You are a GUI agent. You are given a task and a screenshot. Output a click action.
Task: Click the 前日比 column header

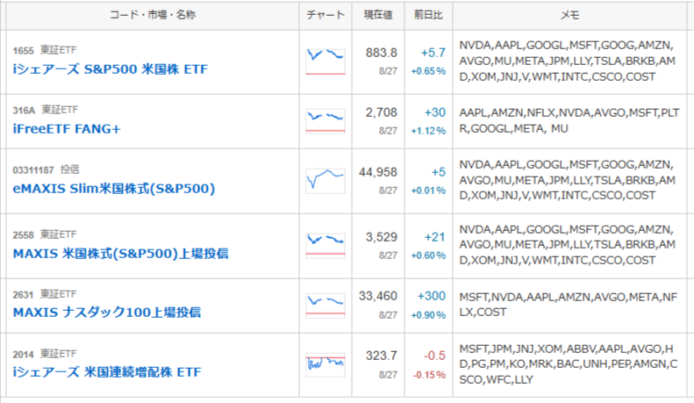click(x=428, y=15)
